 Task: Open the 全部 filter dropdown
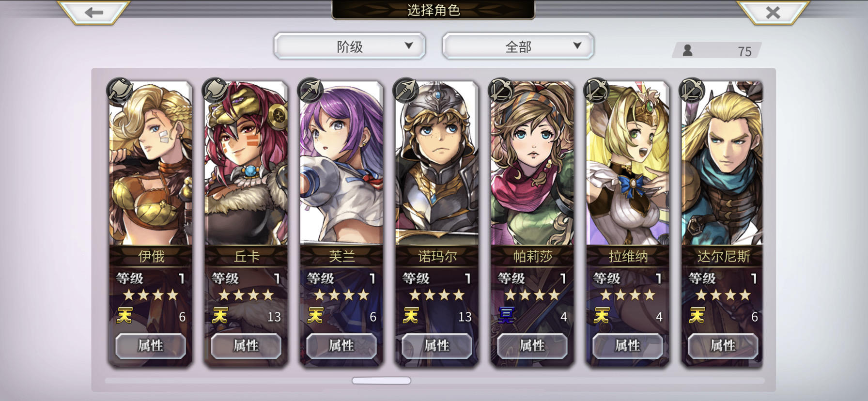click(x=518, y=46)
